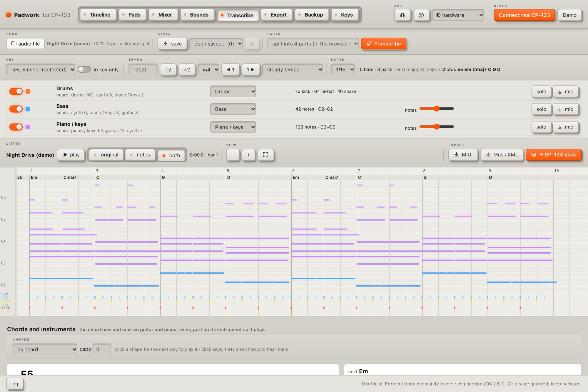This screenshot has height=392, width=588.
Task: Click Connect real EP-133
Action: [524, 15]
